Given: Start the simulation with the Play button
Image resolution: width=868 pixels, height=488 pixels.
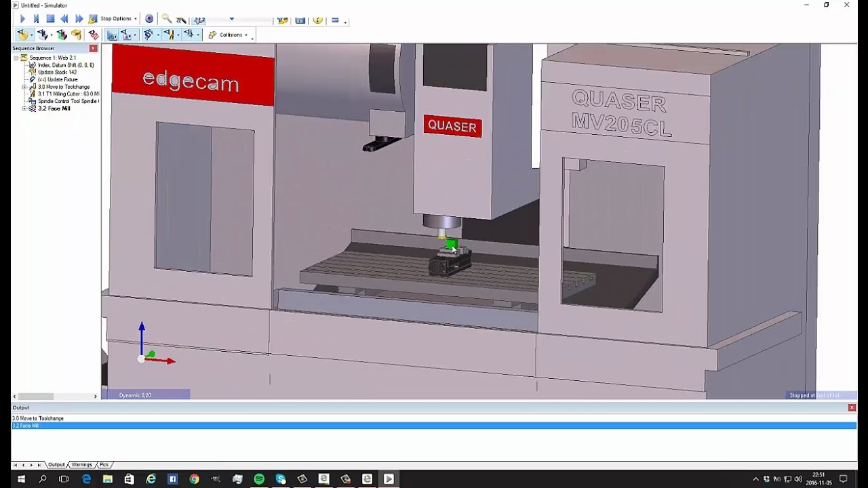Looking at the screenshot, I should click(x=22, y=19).
